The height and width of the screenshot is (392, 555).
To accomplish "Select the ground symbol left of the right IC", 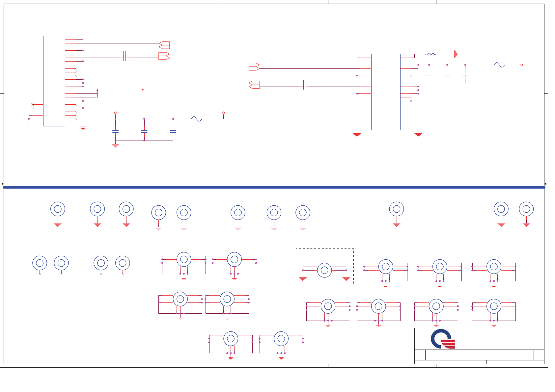I will click(357, 135).
